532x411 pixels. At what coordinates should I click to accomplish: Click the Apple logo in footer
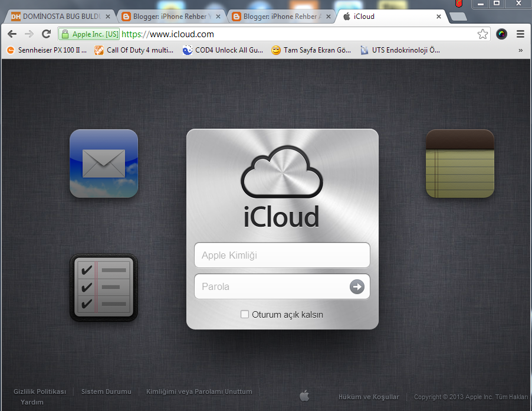[x=304, y=396]
